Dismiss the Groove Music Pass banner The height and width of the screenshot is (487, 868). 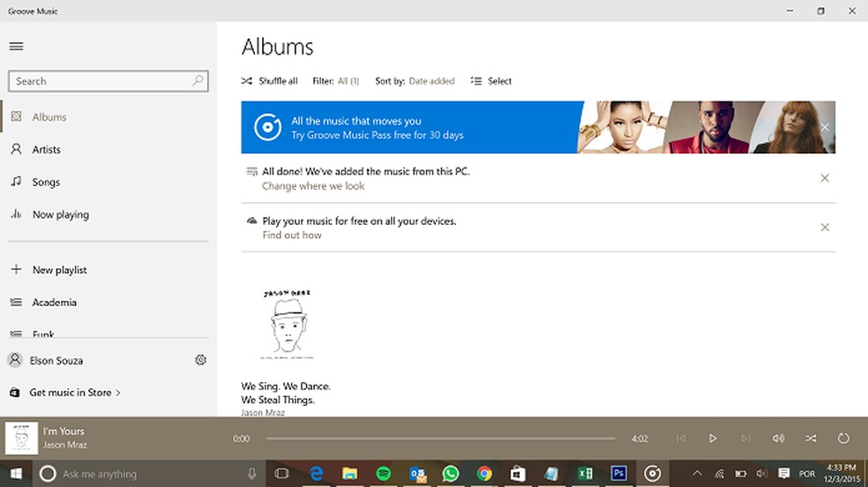point(825,127)
